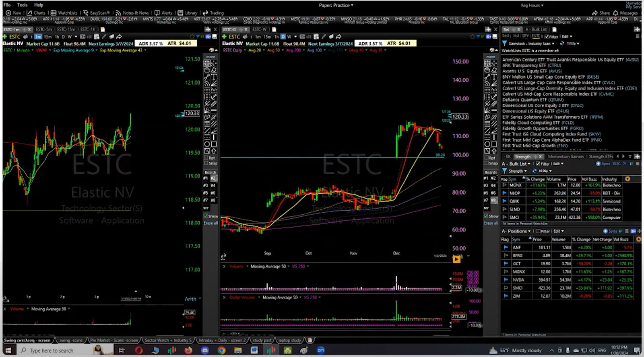Select the 15m timeframe on left chart
644x357 pixels.
47,37
